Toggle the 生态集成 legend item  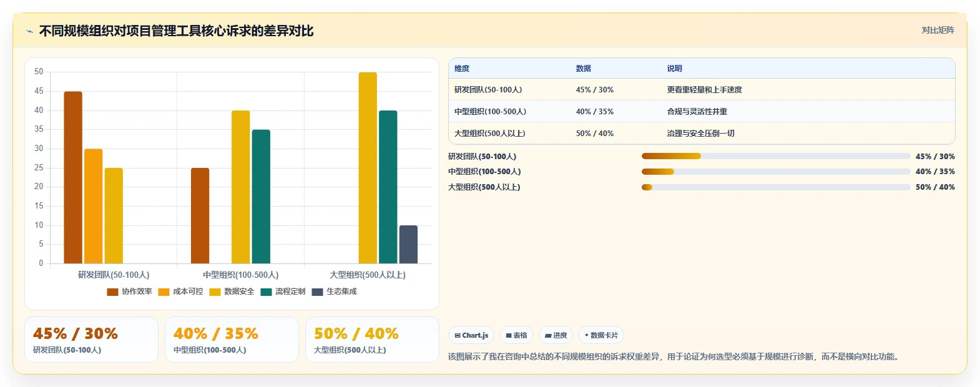(x=334, y=291)
